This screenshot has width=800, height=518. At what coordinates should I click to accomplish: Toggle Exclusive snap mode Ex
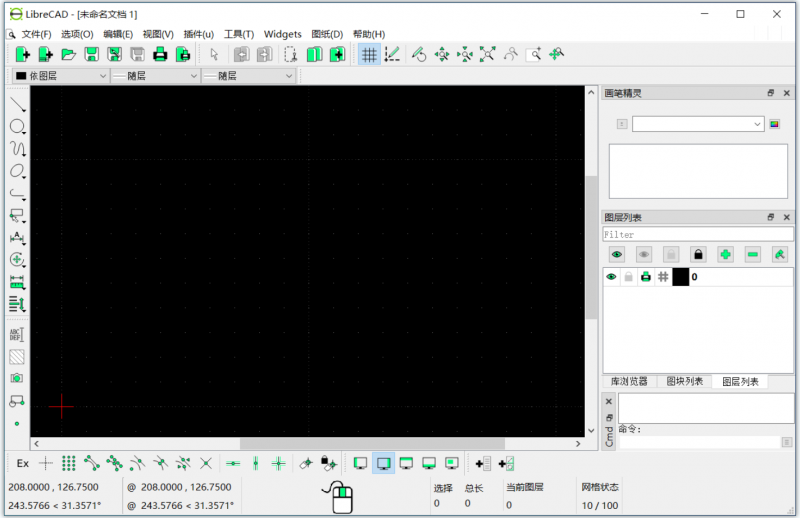coord(23,463)
